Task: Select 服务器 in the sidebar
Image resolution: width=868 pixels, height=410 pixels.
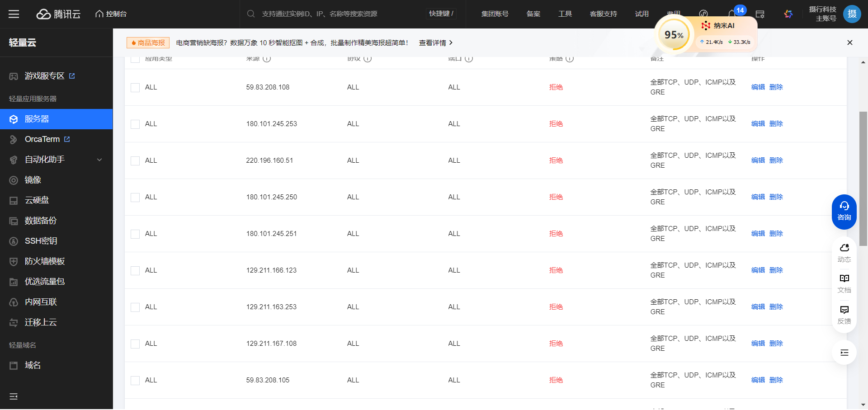Action: 56,119
